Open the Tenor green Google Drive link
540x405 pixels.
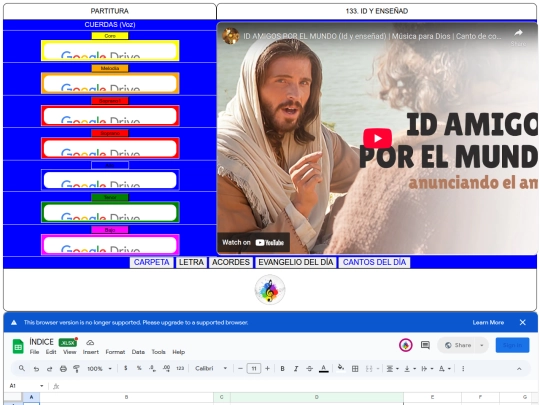(110, 212)
